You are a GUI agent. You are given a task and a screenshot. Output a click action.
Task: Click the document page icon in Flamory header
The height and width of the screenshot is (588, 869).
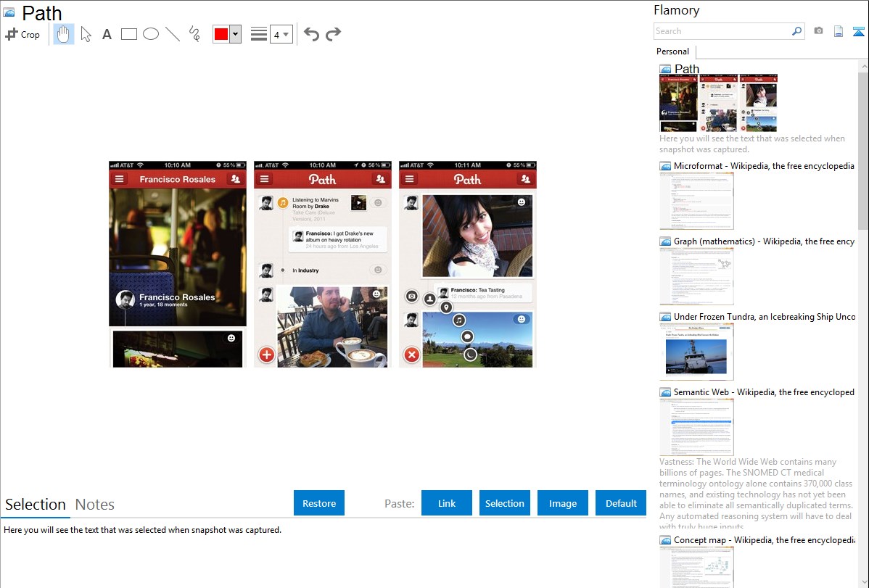839,31
